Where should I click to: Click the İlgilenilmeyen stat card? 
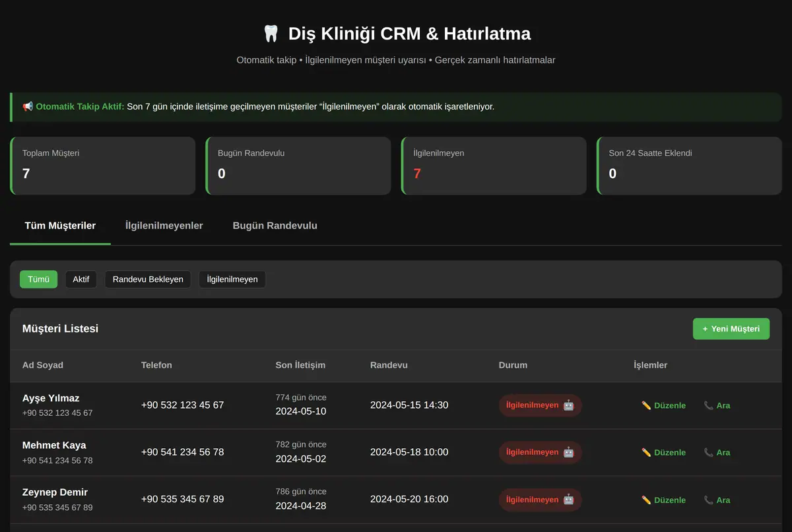pos(494,166)
